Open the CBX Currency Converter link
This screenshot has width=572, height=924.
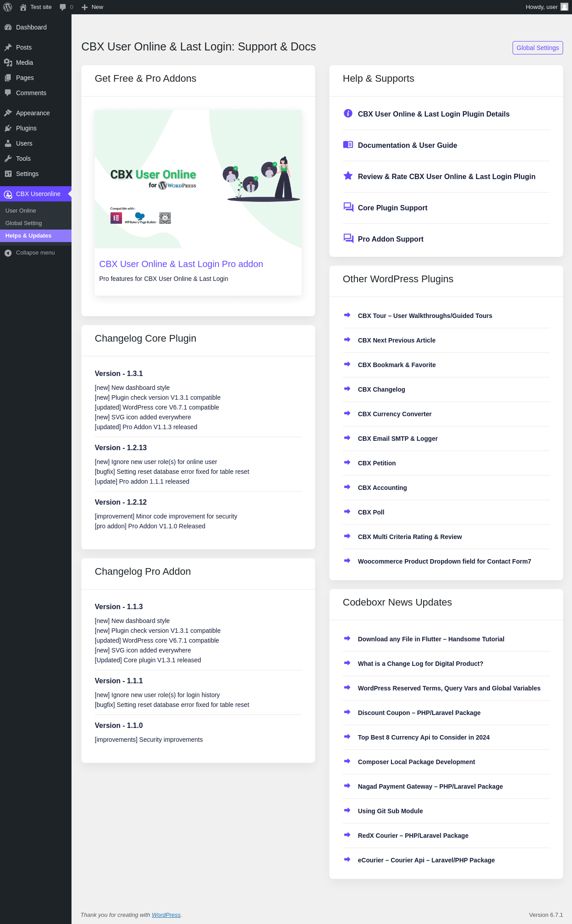point(395,414)
